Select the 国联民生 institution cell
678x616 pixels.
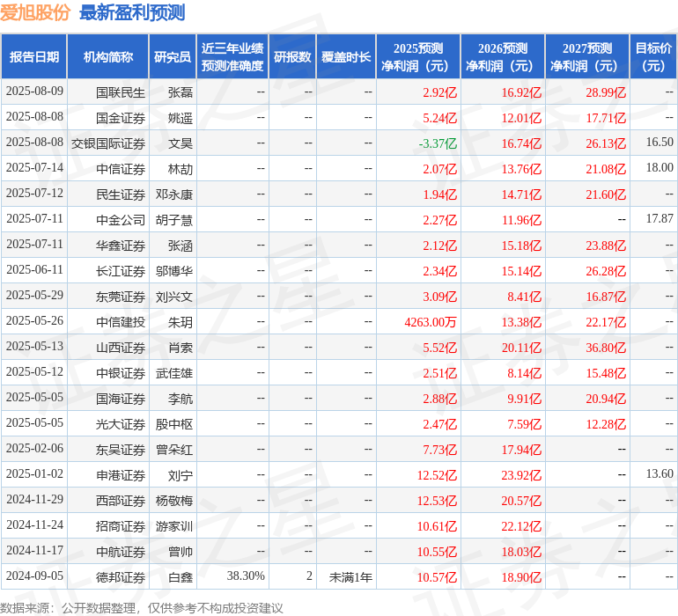tap(121, 92)
